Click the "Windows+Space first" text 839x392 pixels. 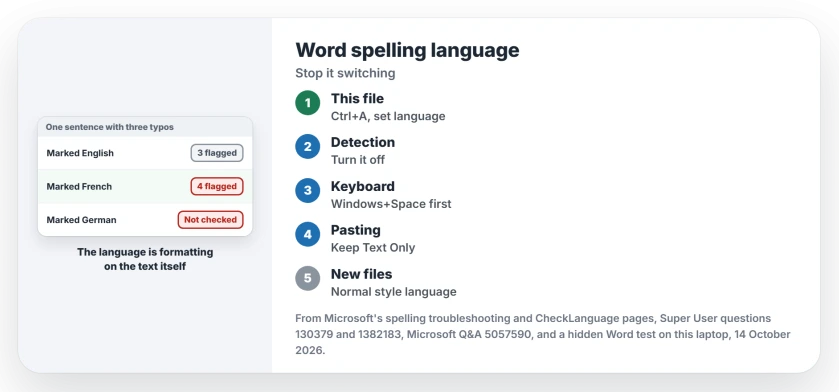pos(391,204)
